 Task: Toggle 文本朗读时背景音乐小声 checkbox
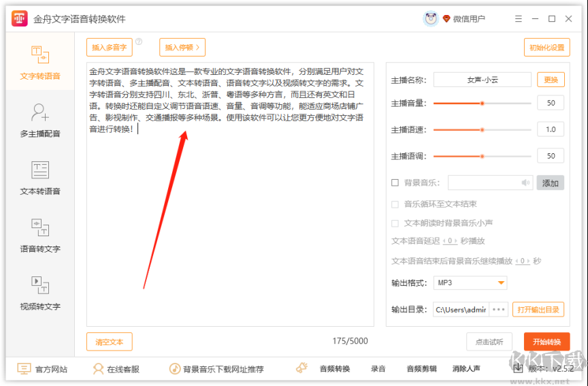[x=395, y=223]
